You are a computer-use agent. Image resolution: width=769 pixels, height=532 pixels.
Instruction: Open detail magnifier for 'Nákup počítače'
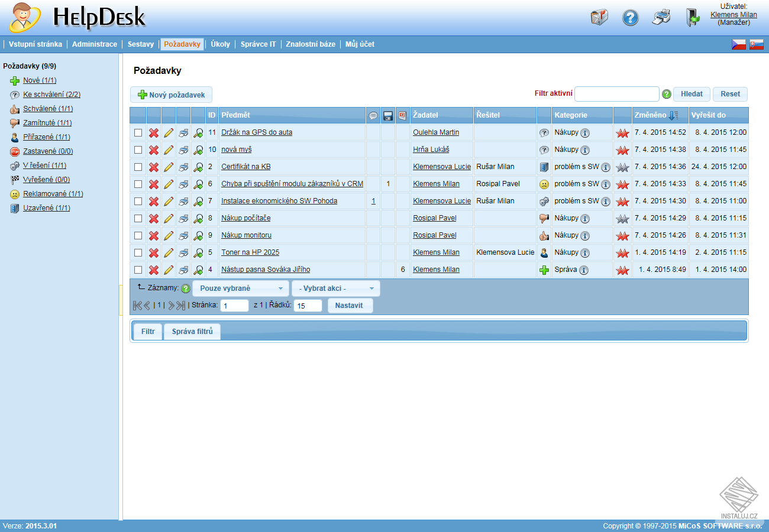coord(198,219)
